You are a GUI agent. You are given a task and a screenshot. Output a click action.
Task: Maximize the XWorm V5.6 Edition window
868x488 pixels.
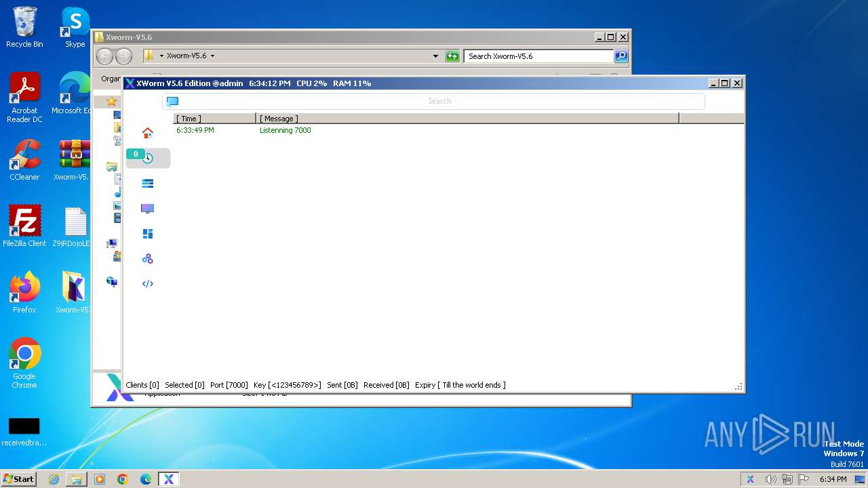tap(724, 83)
